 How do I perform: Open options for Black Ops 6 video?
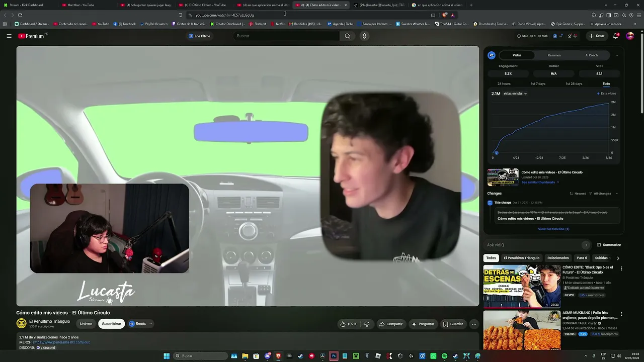(x=621, y=269)
